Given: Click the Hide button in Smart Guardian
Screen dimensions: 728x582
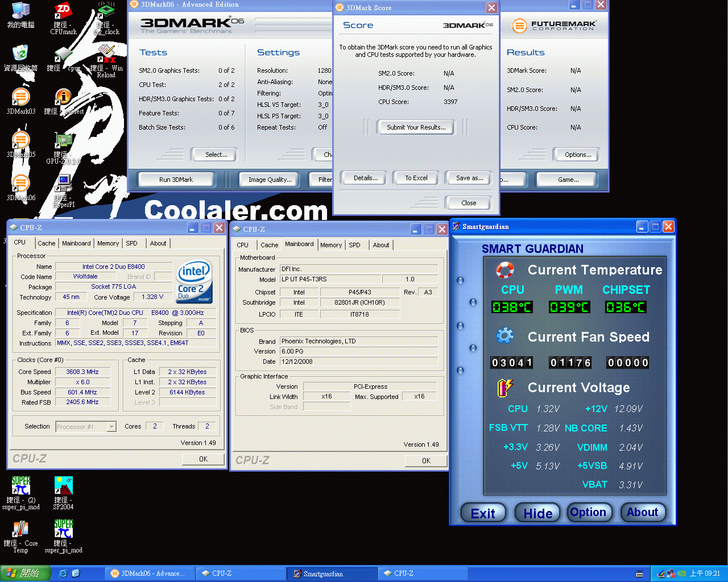Looking at the screenshot, I should coord(538,513).
